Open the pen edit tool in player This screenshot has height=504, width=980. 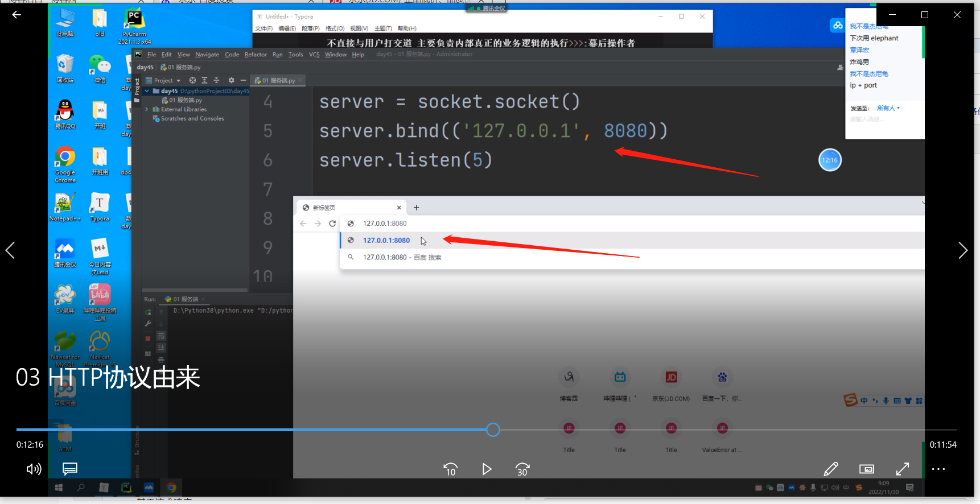831,469
